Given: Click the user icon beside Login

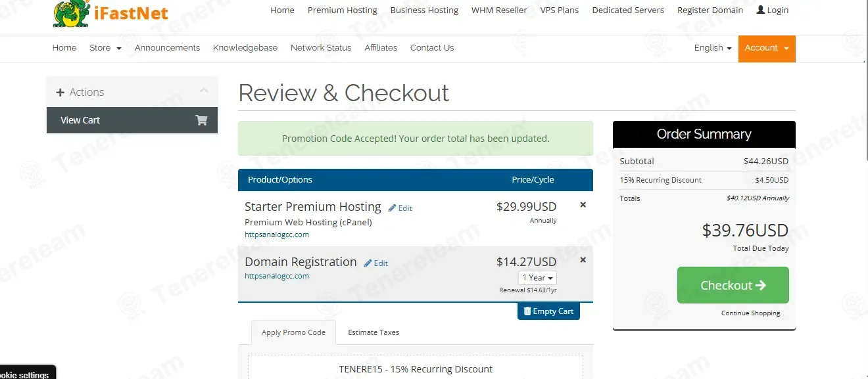Looking at the screenshot, I should click(761, 10).
